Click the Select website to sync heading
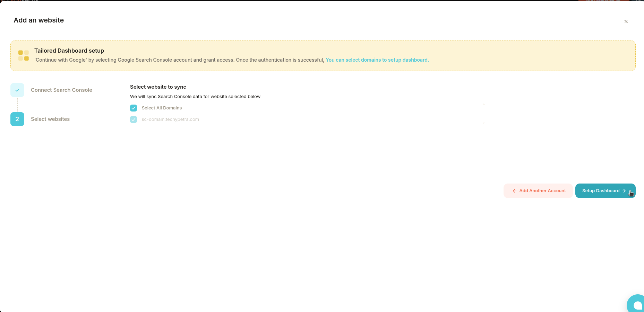Viewport: 644px width, 312px height. (x=158, y=87)
